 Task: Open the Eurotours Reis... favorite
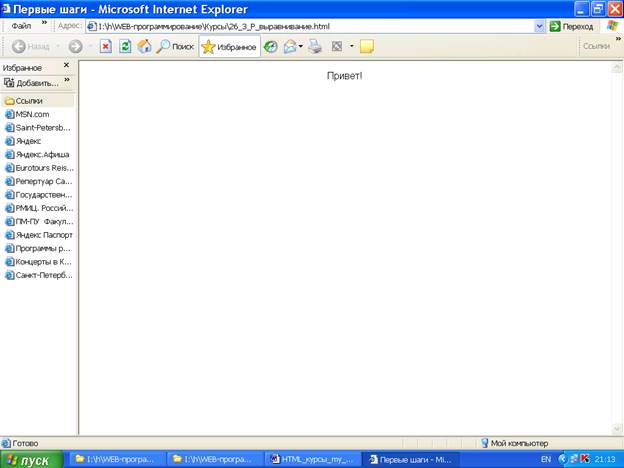pos(39,168)
